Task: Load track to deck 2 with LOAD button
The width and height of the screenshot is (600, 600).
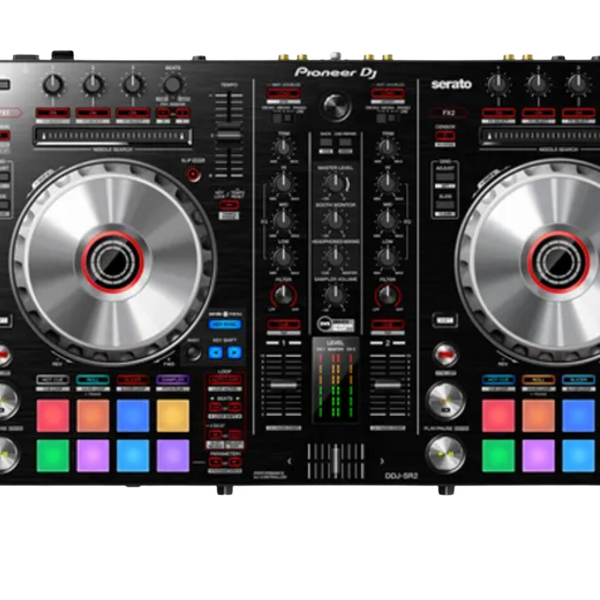Action: [x=387, y=93]
